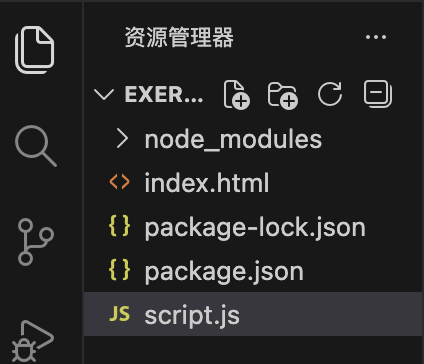
Task: Create a new folder in the explorer
Action: (283, 95)
